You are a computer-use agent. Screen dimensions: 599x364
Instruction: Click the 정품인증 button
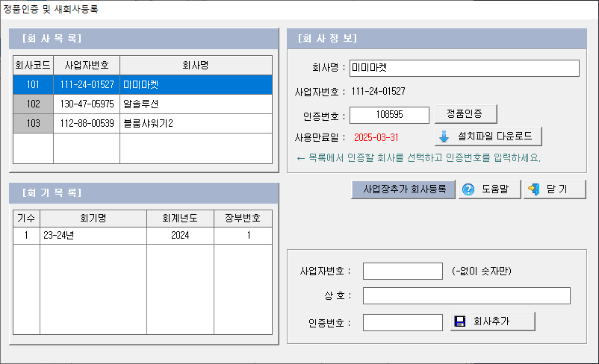click(465, 113)
